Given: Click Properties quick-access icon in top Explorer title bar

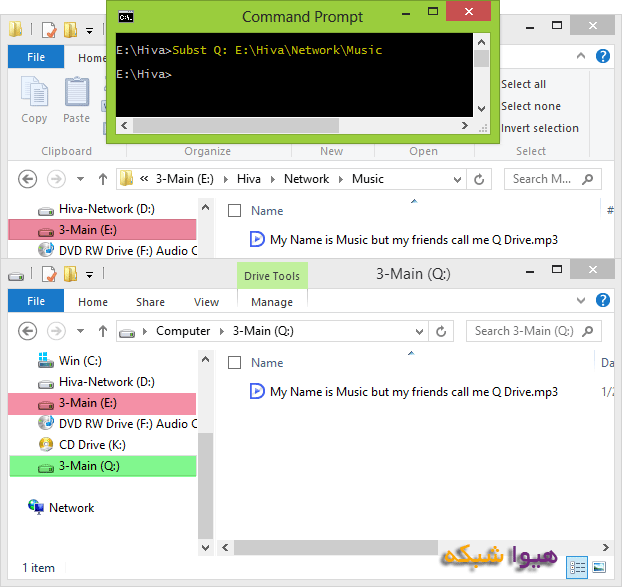Looking at the screenshot, I should [49, 30].
